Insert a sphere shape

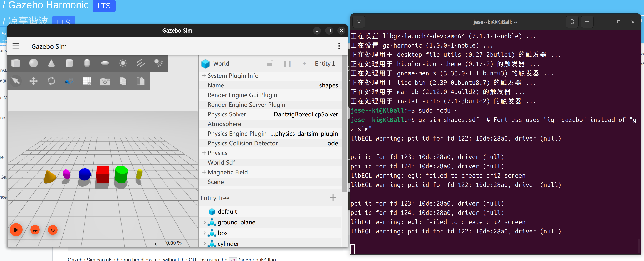tap(33, 63)
